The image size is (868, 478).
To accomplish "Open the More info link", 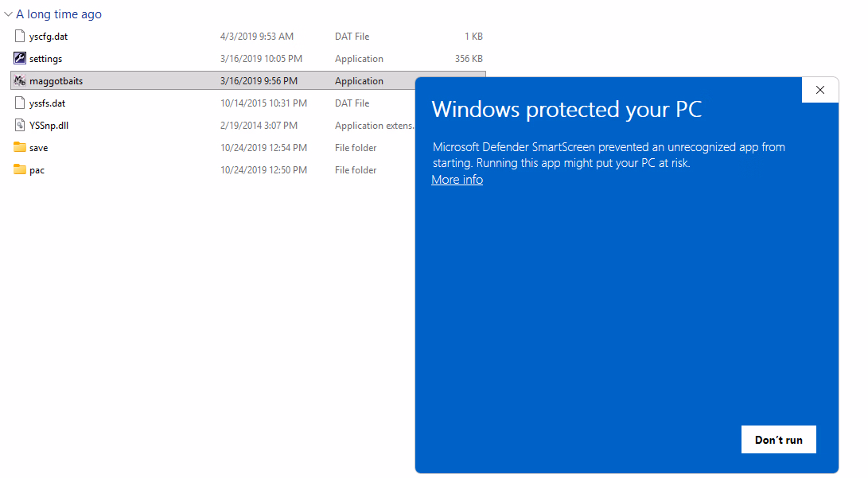I will tap(457, 180).
